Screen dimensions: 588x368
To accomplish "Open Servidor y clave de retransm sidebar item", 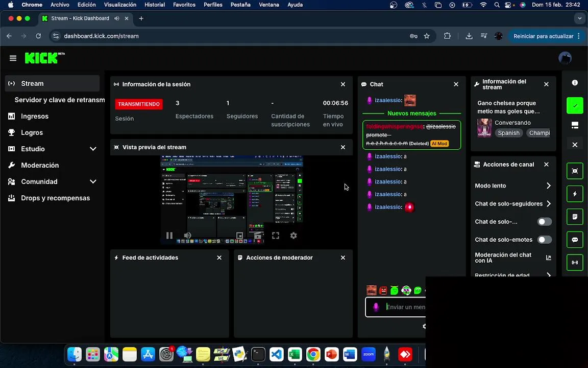I will point(60,100).
